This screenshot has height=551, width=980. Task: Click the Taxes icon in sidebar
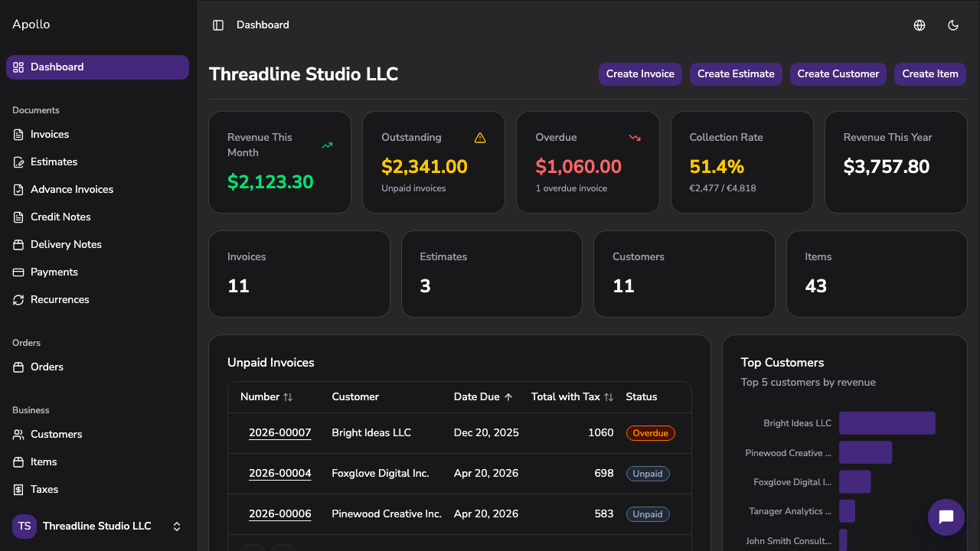18,490
